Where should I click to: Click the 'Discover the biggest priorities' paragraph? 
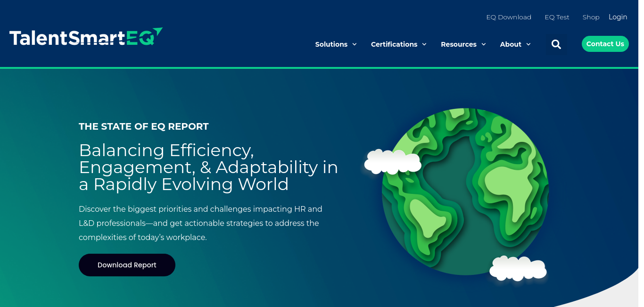point(200,223)
